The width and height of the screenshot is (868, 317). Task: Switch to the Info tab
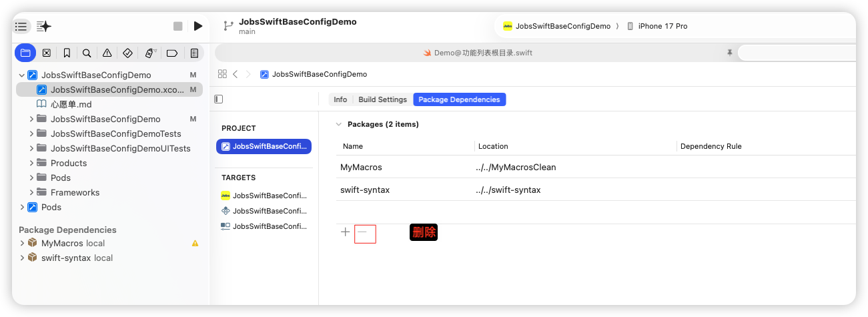point(340,99)
